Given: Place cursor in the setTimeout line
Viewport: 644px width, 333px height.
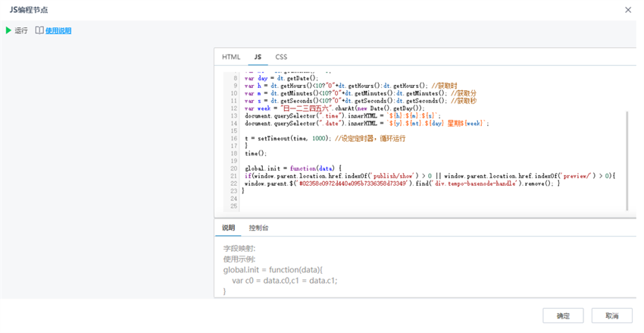Looking at the screenshot, I should click(303, 139).
